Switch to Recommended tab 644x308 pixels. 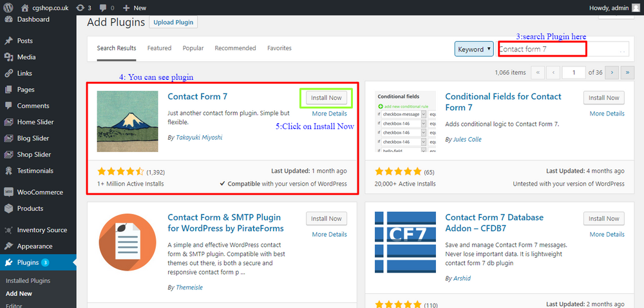point(235,48)
